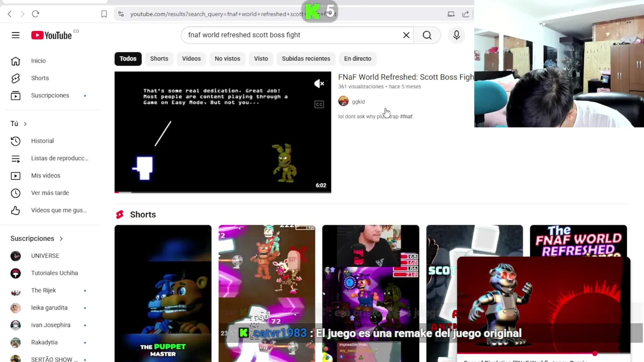
Task: Unmute the video preview speaker icon
Action: pos(319,84)
